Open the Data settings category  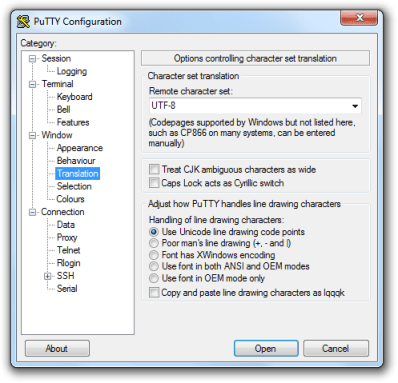pyautogui.click(x=66, y=225)
